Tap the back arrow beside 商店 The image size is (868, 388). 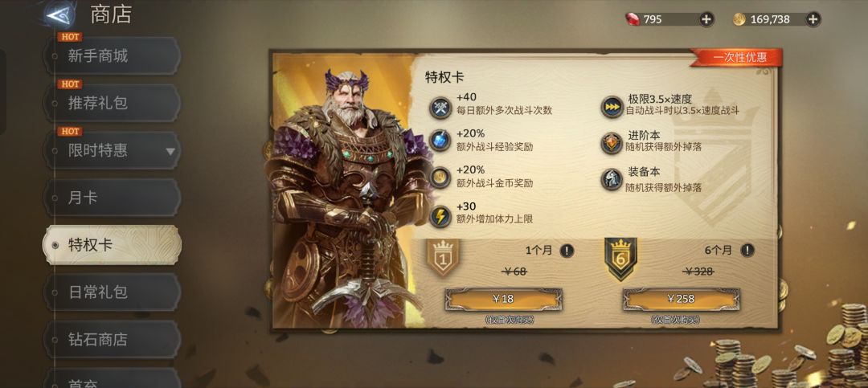59,15
